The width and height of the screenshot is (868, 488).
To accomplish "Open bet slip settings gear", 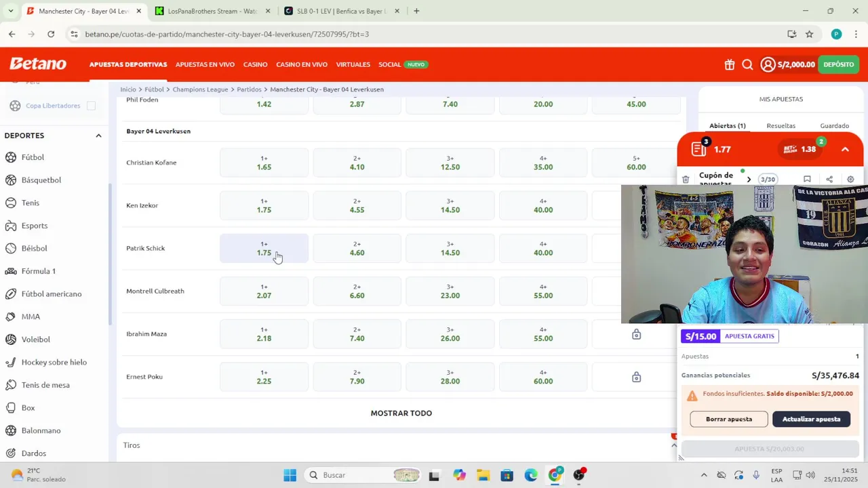I will click(x=850, y=180).
